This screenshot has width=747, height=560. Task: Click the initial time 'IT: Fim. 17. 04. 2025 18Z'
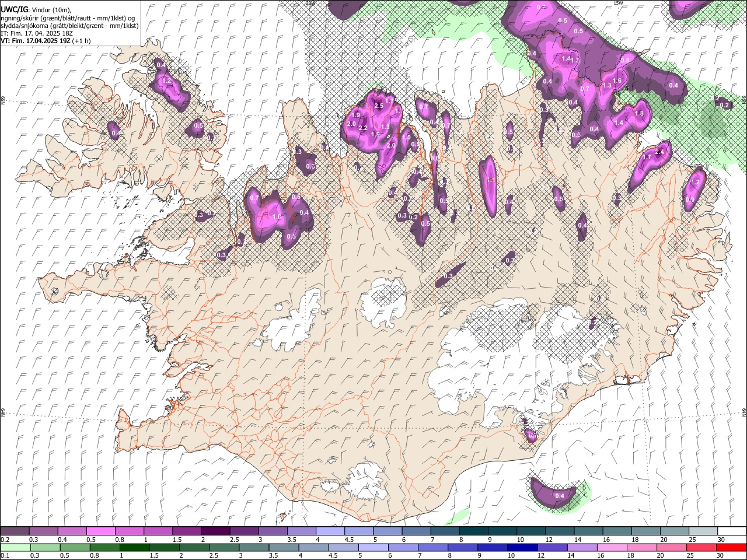[37, 33]
